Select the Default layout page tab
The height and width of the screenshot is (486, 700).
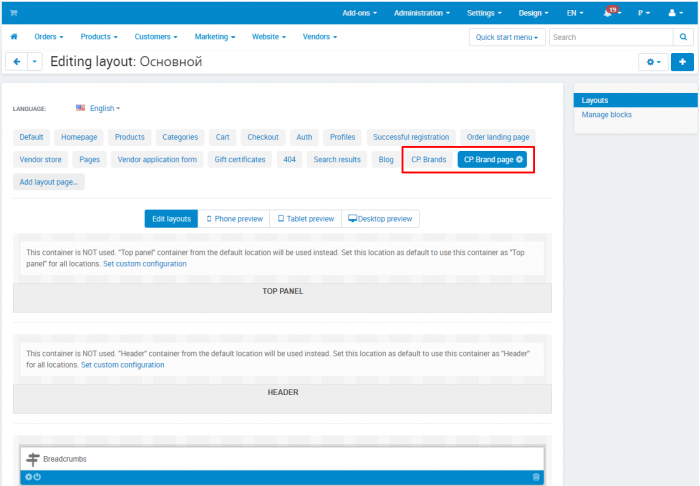(x=31, y=137)
